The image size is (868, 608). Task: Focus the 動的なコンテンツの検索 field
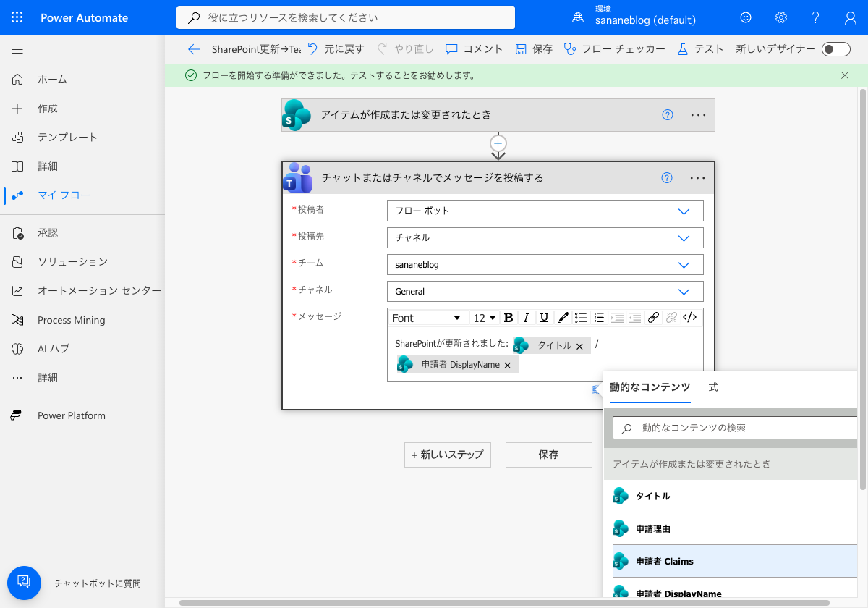736,428
